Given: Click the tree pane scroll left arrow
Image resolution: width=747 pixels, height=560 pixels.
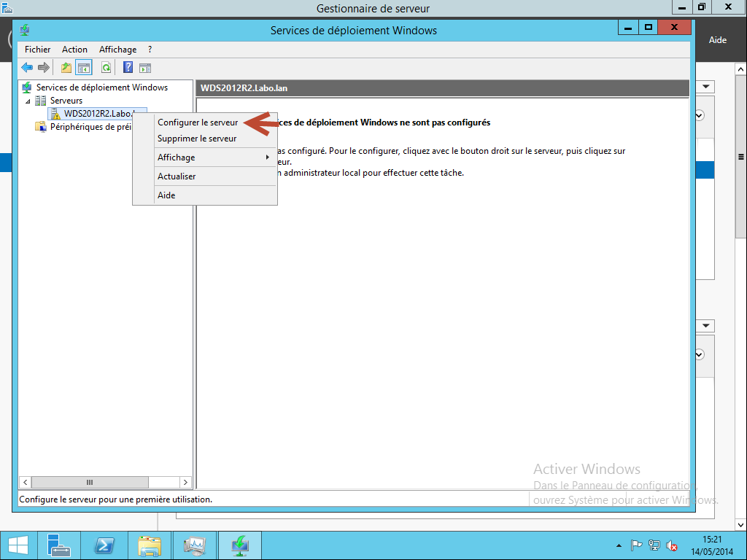Looking at the screenshot, I should click(x=26, y=483).
